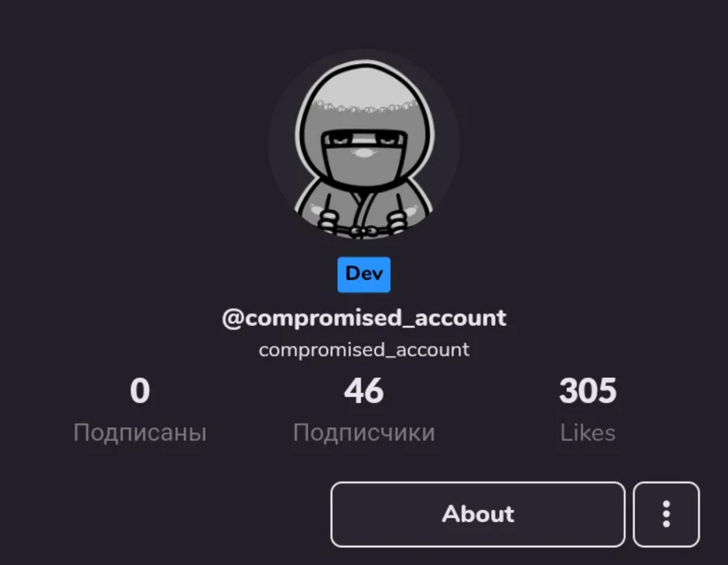Click the 0 following count
Image resolution: width=728 pixels, height=565 pixels.
pos(140,391)
